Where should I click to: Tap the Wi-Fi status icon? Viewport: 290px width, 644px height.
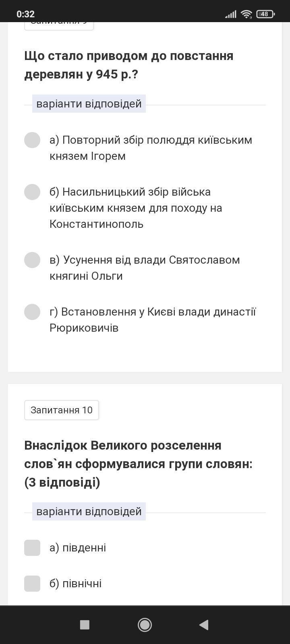click(246, 14)
